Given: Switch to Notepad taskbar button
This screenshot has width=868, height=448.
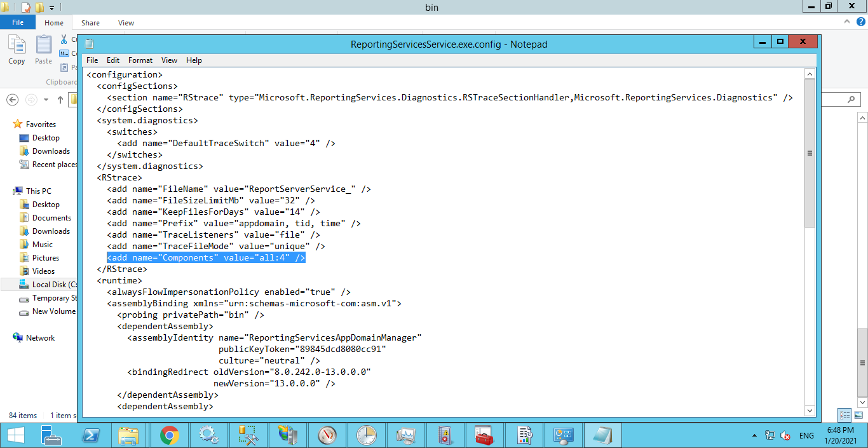Looking at the screenshot, I should pyautogui.click(x=602, y=435).
